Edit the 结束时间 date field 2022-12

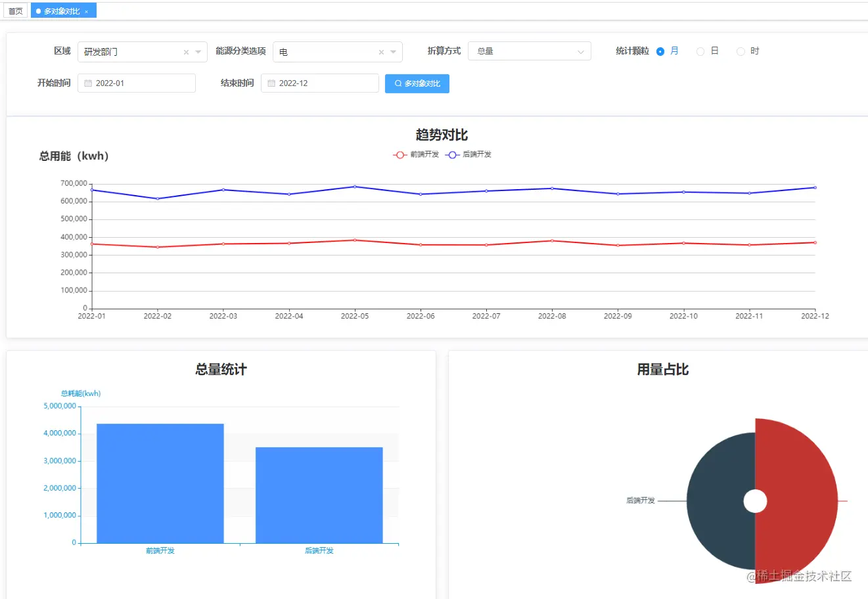(x=320, y=83)
